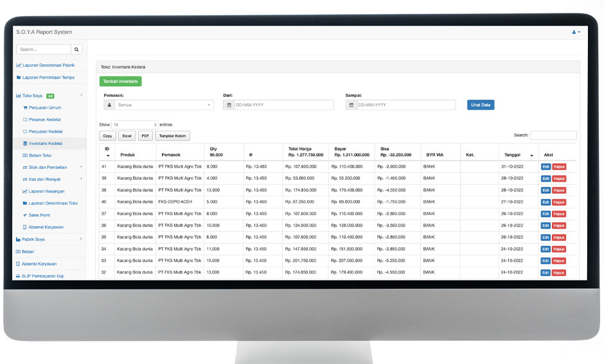Focus the Dari date input field
Image resolution: width=604 pixels, height=364 pixels.
click(284, 105)
